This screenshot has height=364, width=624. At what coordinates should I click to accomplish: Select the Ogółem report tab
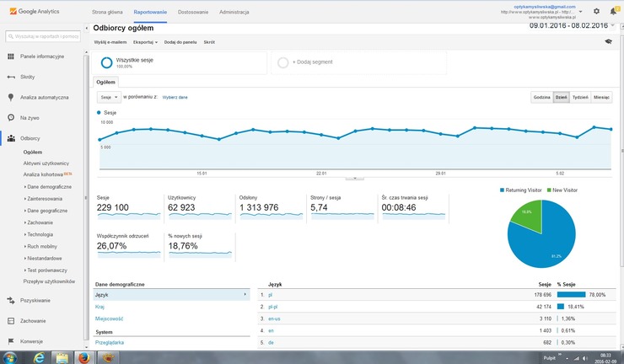pos(105,82)
